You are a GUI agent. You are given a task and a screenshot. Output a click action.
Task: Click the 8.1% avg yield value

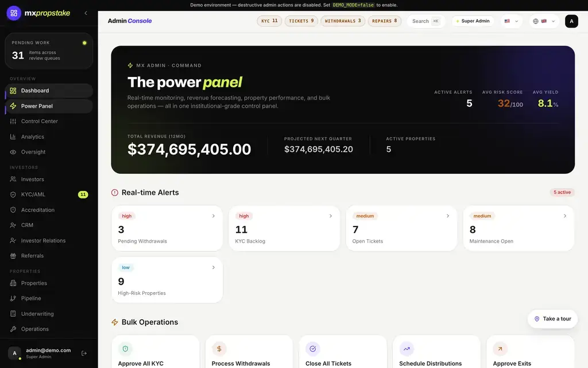548,103
